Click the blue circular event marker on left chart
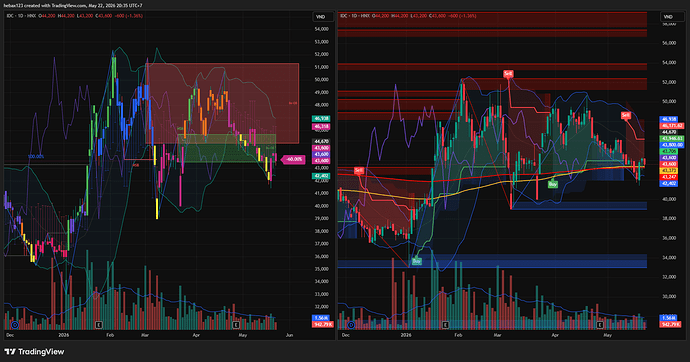 point(15,325)
